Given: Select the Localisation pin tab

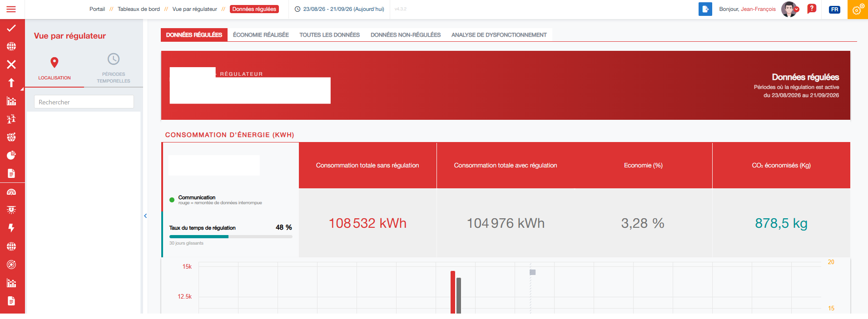Looking at the screenshot, I should 55,69.
